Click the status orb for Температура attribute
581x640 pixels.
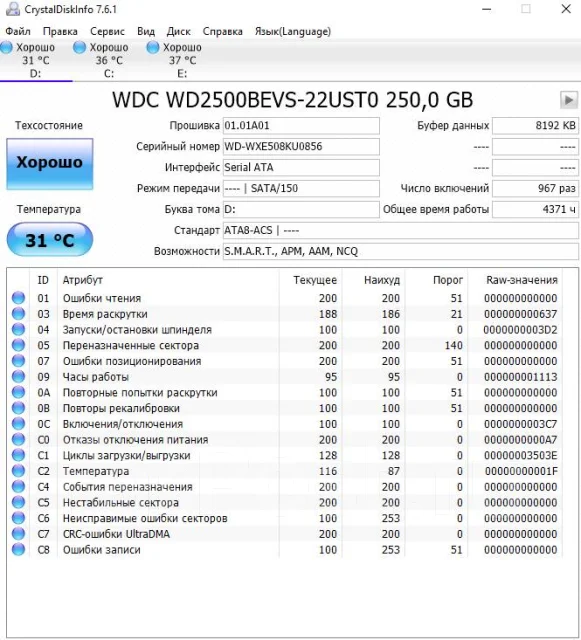pyautogui.click(x=18, y=471)
